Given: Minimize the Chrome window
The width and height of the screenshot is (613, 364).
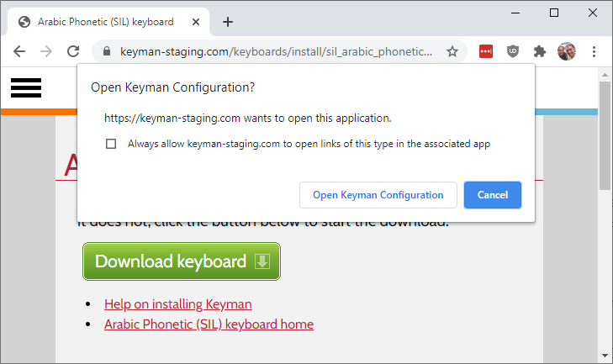Looking at the screenshot, I should click(515, 13).
